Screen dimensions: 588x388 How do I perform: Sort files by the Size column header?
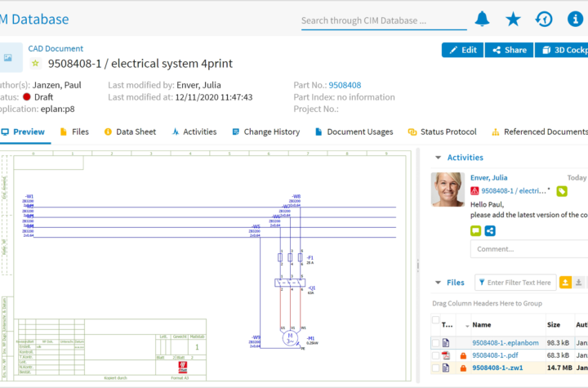point(554,325)
